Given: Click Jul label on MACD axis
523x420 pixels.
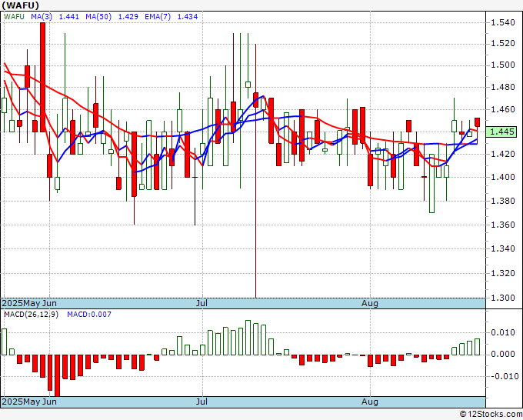Looking at the screenshot, I should pyautogui.click(x=202, y=402).
